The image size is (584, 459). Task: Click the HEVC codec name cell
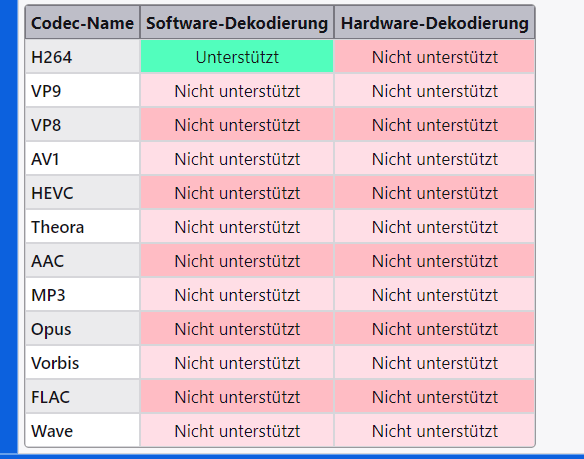(x=82, y=193)
